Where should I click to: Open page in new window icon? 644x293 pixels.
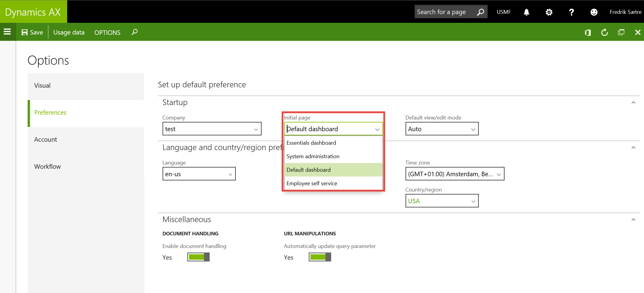click(621, 32)
